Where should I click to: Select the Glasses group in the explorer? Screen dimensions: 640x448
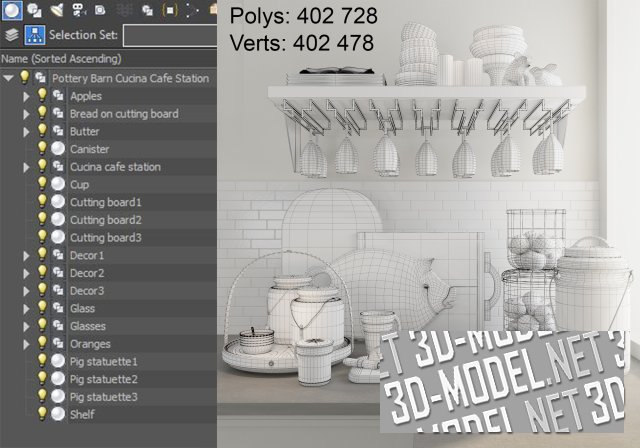coord(88,326)
